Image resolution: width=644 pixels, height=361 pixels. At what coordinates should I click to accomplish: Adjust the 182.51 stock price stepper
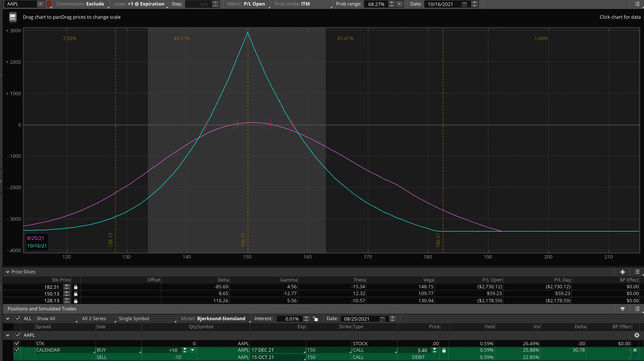coord(67,287)
